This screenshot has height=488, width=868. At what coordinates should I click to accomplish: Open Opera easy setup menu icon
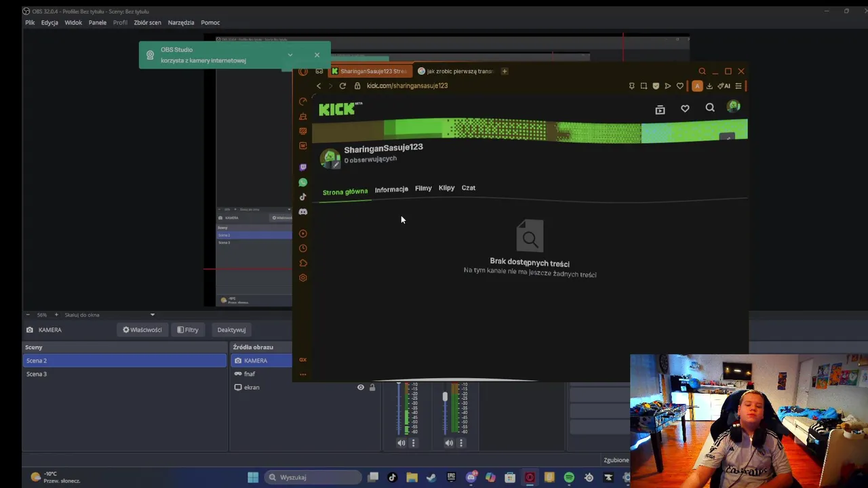click(x=738, y=86)
